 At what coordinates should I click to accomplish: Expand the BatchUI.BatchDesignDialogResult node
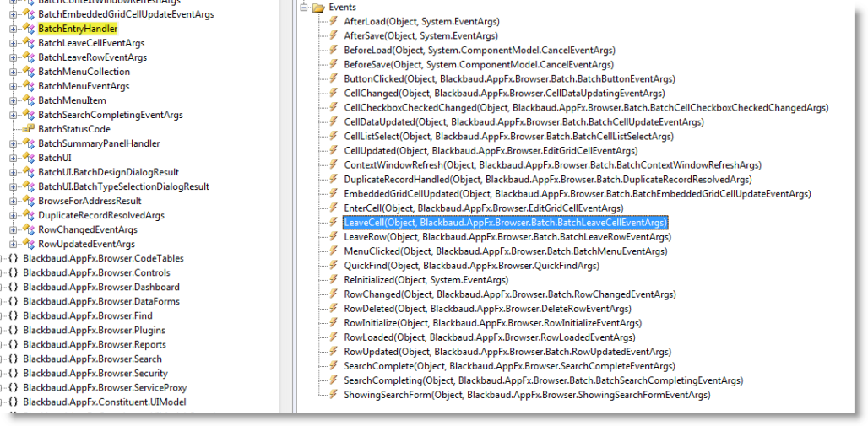(x=13, y=172)
